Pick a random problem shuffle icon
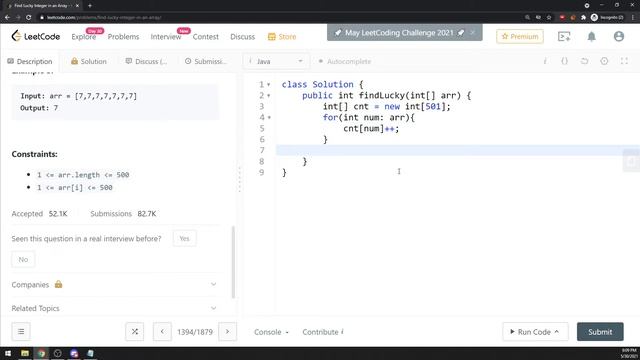 pyautogui.click(x=135, y=331)
